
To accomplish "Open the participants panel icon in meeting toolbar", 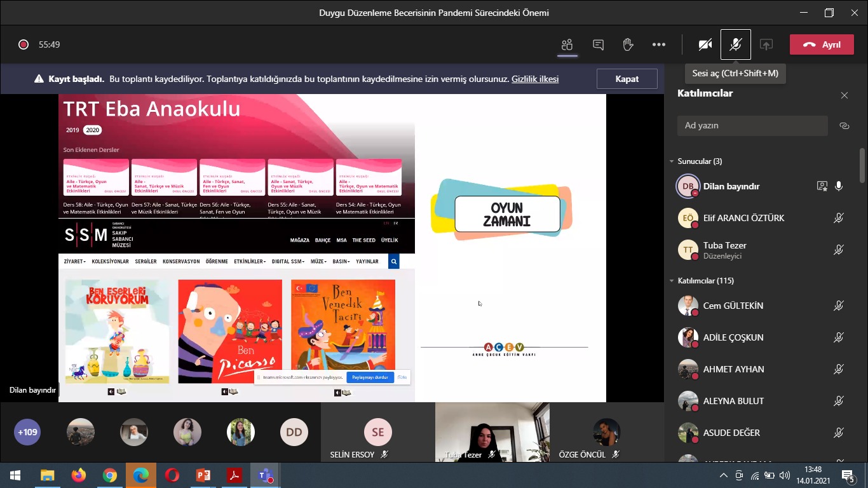I will pos(567,44).
